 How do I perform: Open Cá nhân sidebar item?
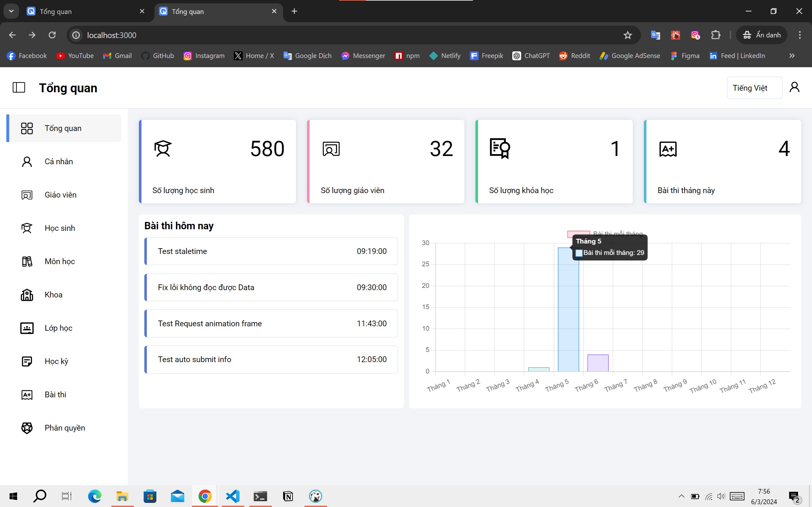point(64,162)
